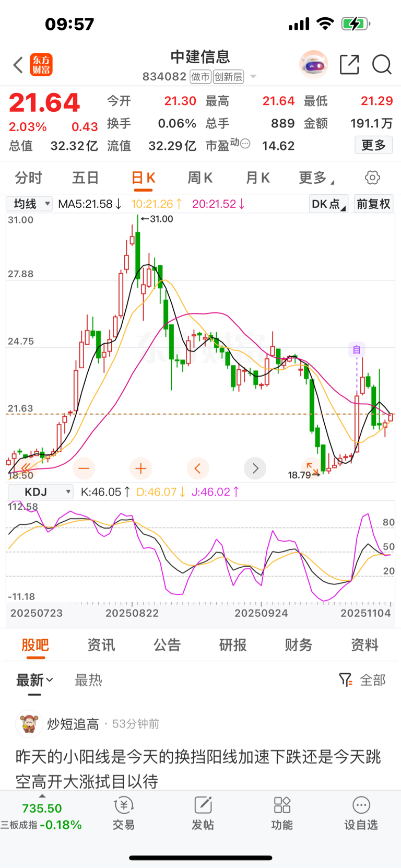Tap the 市盈 info bubble icon

tap(245, 144)
